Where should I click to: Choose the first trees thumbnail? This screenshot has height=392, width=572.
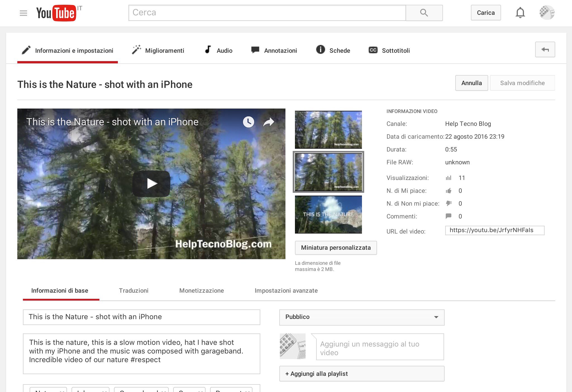pos(328,130)
